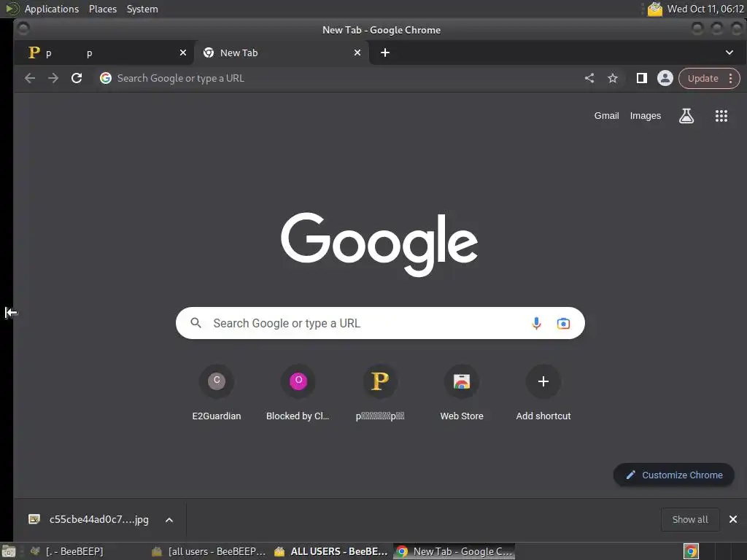Bookmark this tab with the star icon

[613, 78]
